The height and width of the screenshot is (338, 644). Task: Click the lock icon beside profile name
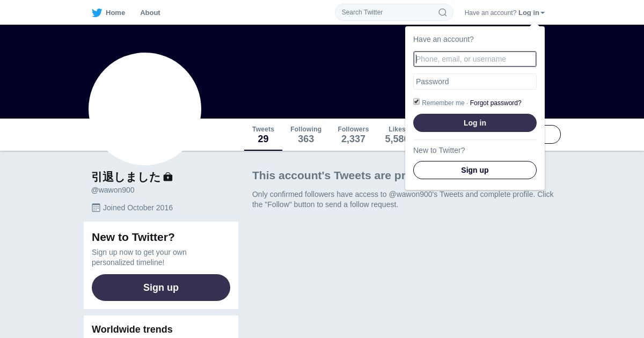tap(168, 177)
